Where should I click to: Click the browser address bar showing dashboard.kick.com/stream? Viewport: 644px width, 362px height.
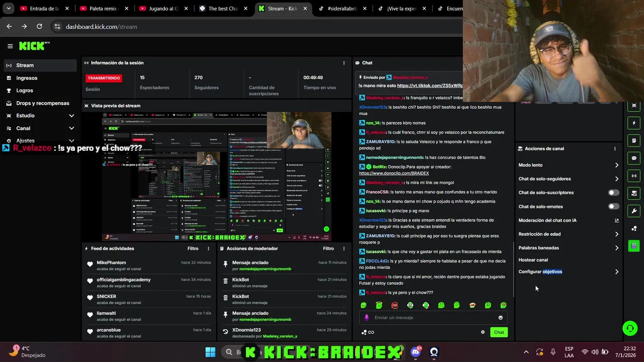(101, 27)
